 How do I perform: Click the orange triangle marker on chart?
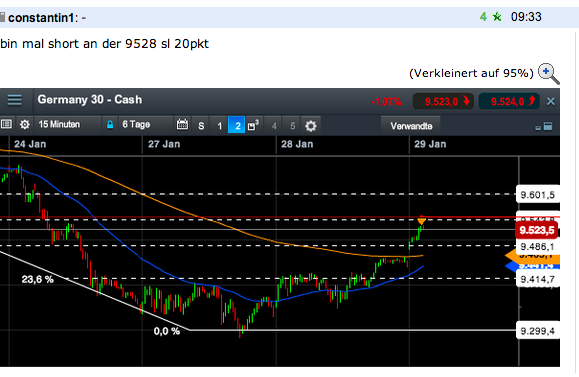point(421,221)
